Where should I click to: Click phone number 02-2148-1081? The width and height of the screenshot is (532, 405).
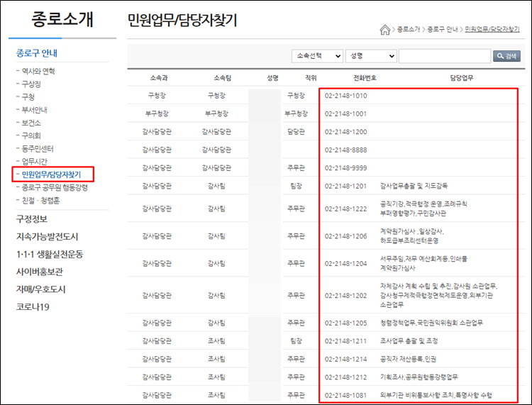tap(345, 395)
